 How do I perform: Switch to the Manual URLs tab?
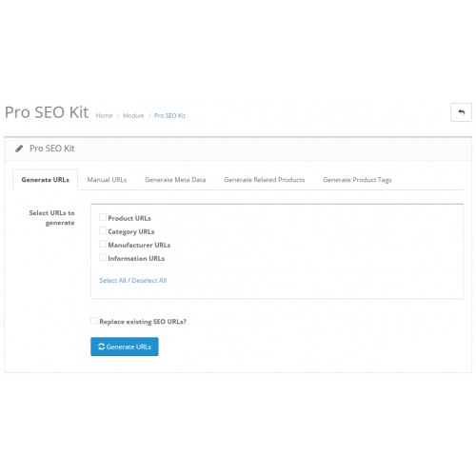point(107,180)
